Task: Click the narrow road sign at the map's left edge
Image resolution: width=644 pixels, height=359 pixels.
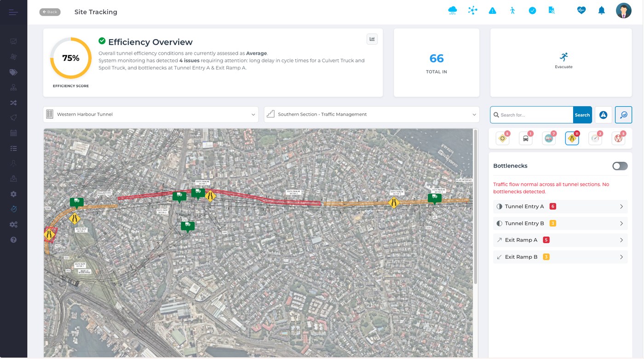Action: click(49, 234)
